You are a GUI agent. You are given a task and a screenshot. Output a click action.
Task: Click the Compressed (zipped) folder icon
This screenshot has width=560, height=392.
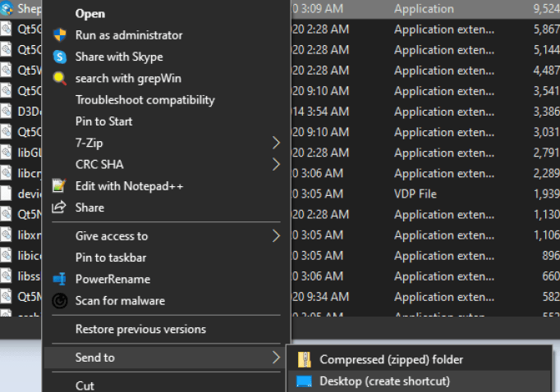pyautogui.click(x=305, y=359)
